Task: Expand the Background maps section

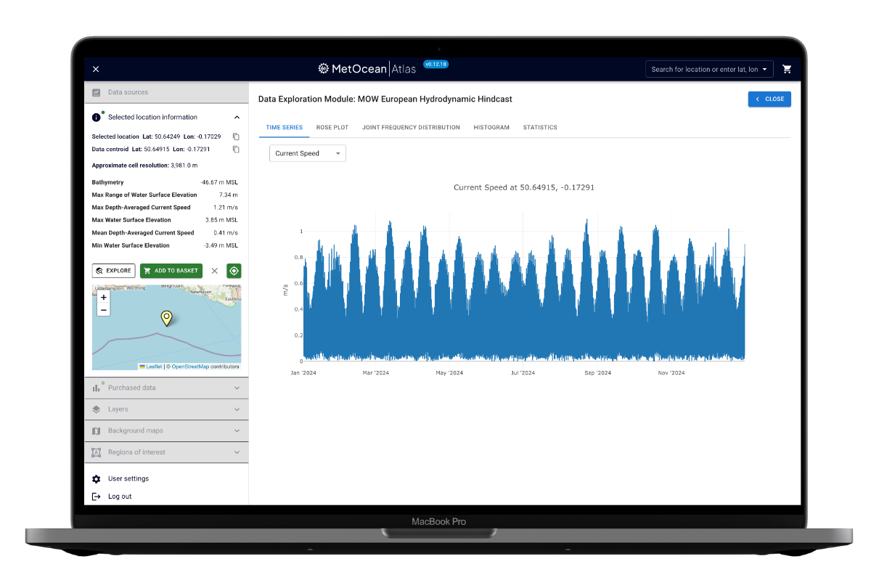Action: pyautogui.click(x=166, y=430)
